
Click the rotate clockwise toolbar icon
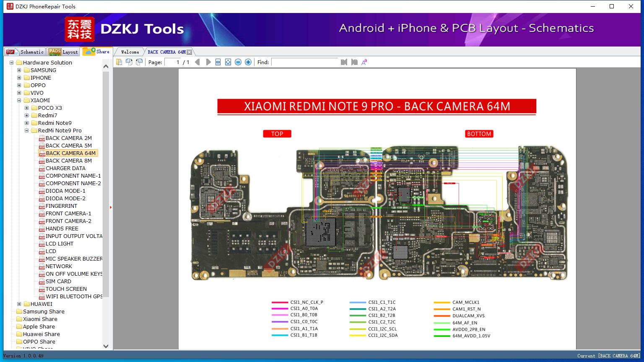tap(139, 62)
